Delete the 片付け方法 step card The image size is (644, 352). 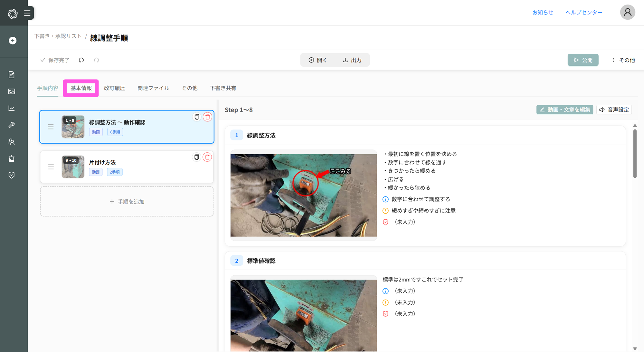(x=207, y=157)
